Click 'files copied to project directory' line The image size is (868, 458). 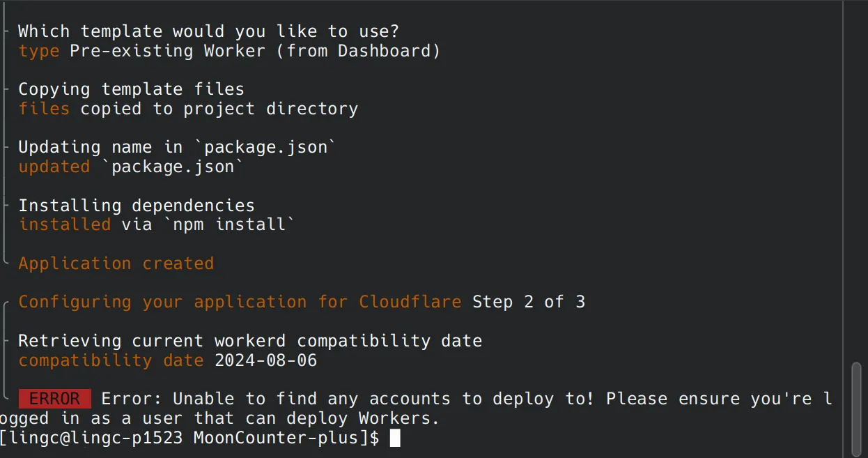(188, 109)
